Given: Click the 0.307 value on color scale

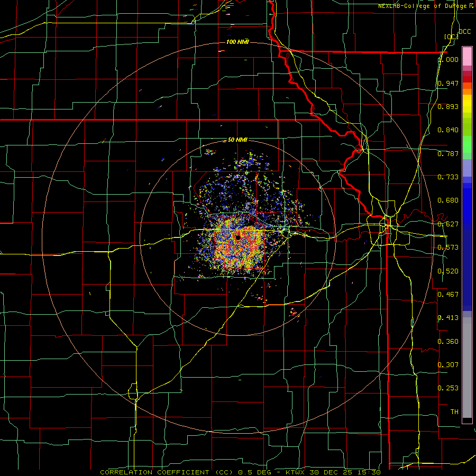Looking at the screenshot, I should click(448, 364).
